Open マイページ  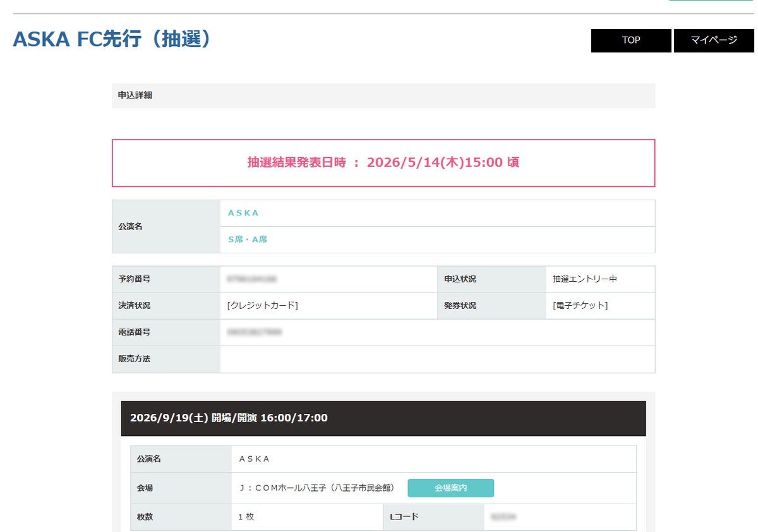714,40
